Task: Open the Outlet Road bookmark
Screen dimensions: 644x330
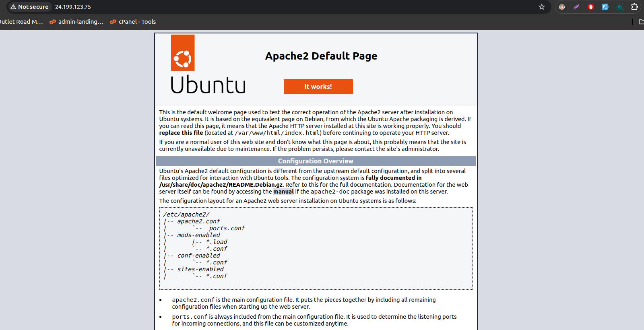Action: pyautogui.click(x=21, y=22)
